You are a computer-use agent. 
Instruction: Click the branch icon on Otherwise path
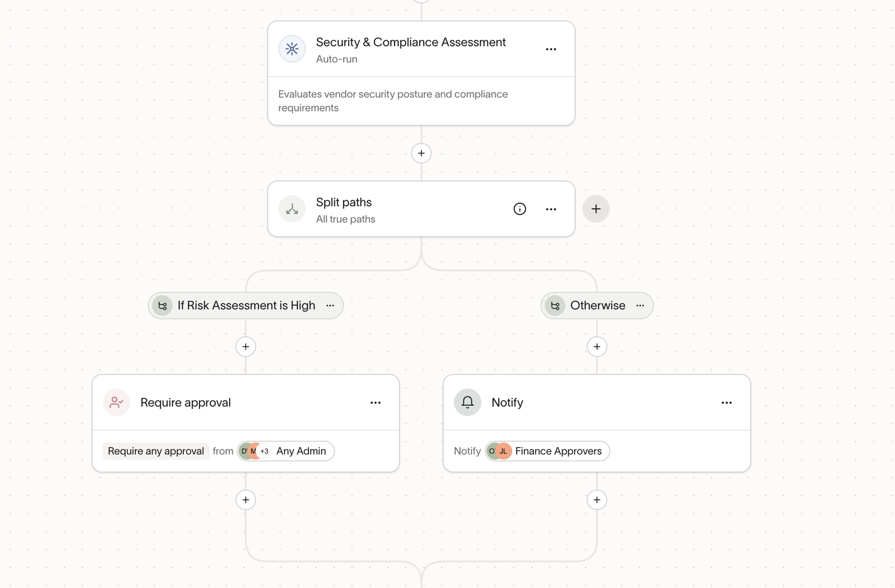[555, 306]
